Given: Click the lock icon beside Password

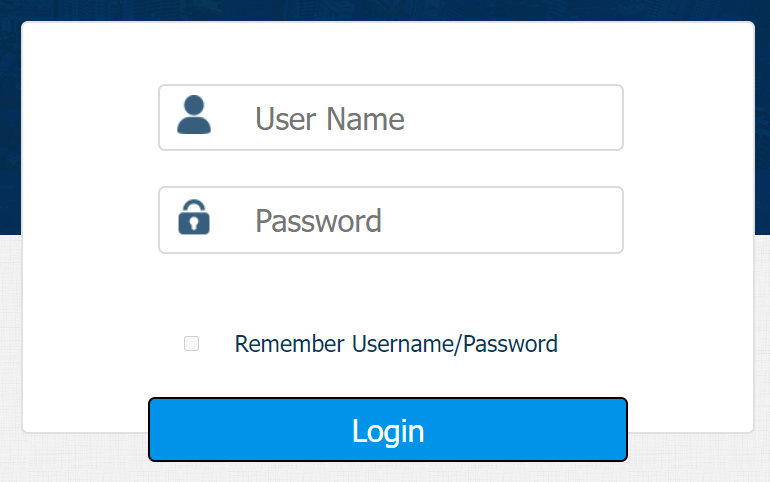Looking at the screenshot, I should click(x=194, y=217).
